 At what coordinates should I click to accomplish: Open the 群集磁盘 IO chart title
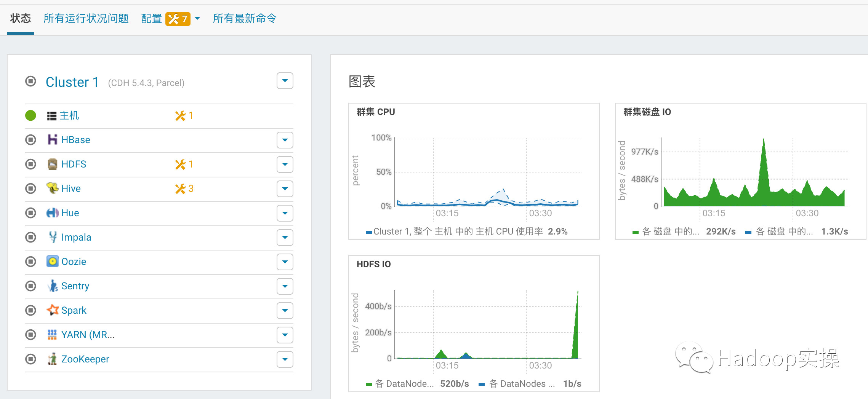647,112
